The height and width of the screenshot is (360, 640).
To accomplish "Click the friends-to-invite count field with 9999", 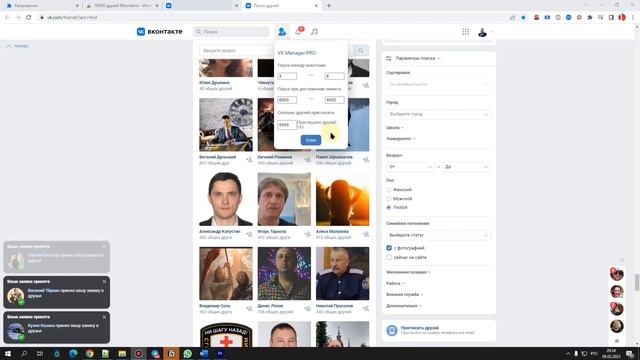I will 287,125.
